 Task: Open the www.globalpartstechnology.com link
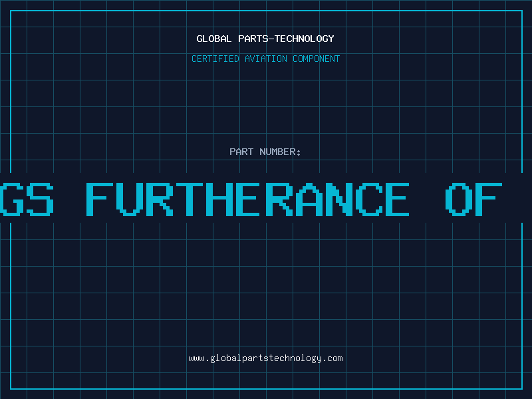click(x=265, y=358)
